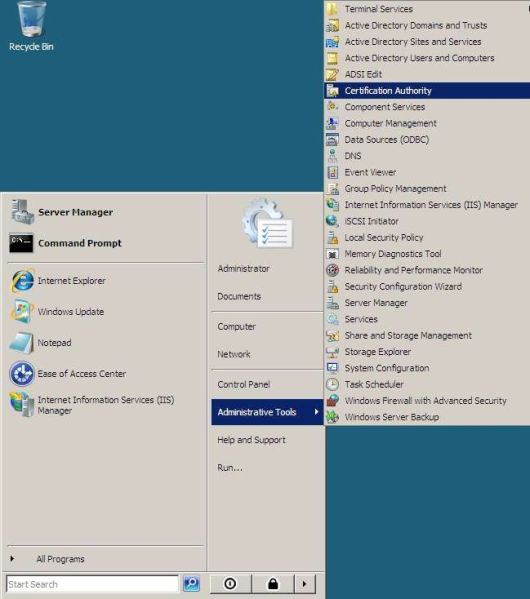
Task: Click the Computer Management icon
Action: pos(332,123)
